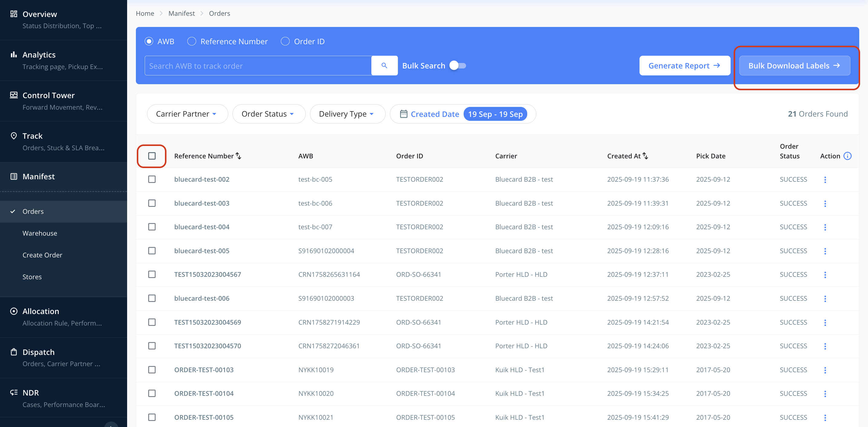The image size is (868, 427).
Task: Click the Generate Report button
Action: click(x=684, y=65)
